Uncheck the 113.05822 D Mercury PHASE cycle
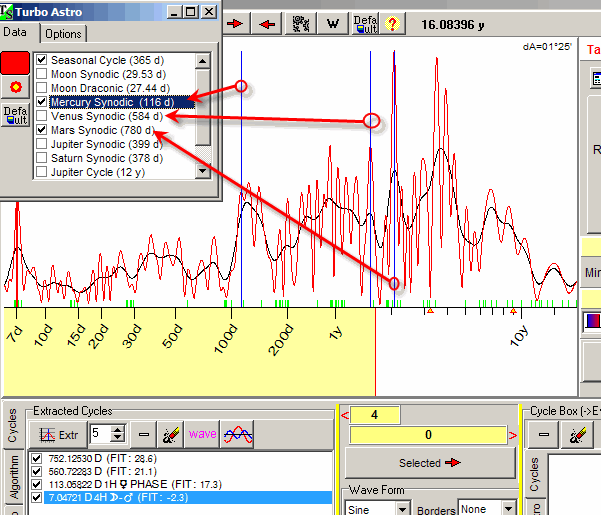 click(36, 484)
